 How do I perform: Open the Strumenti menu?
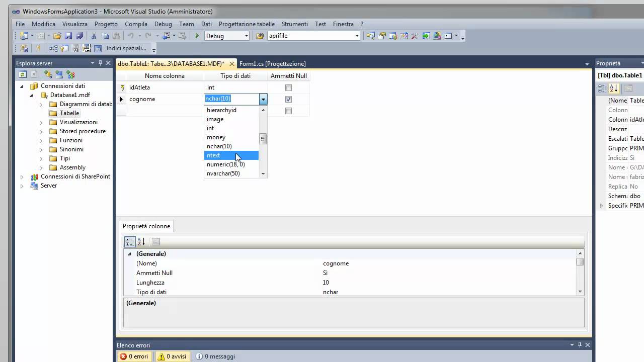295,24
